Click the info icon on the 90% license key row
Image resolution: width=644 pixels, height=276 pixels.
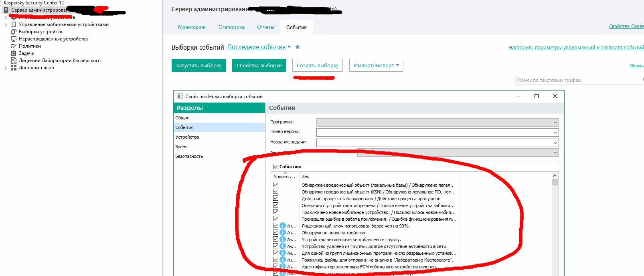click(283, 226)
